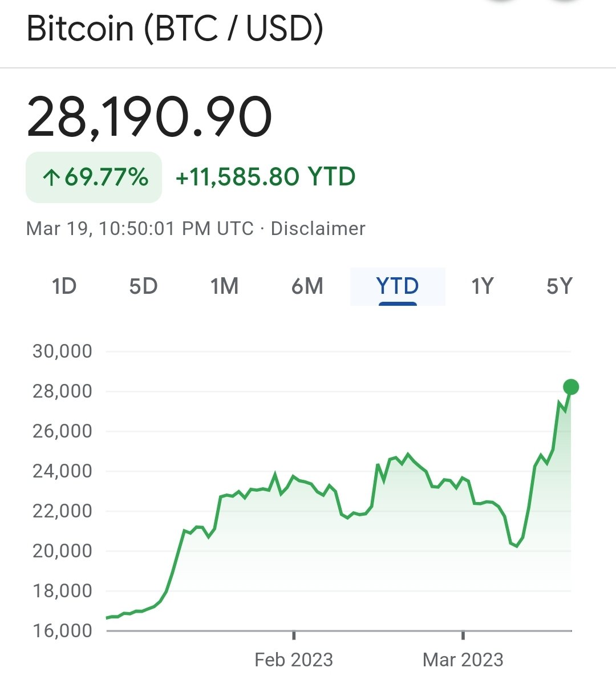Select the YTD range tab
This screenshot has width=616, height=692.
(x=398, y=286)
